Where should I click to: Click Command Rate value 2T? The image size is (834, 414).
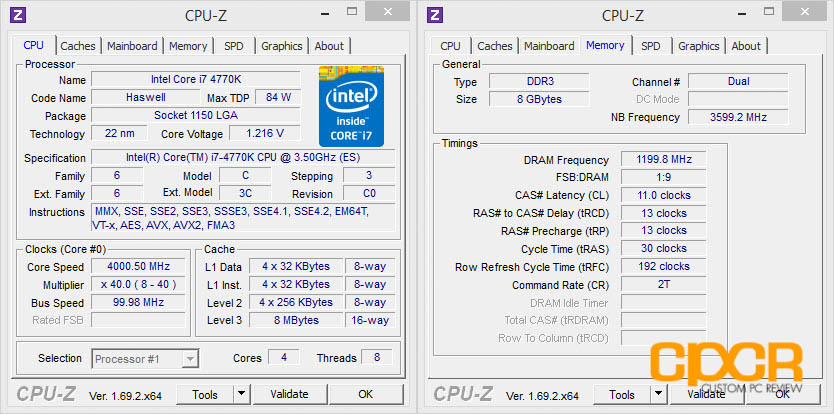pos(664,284)
